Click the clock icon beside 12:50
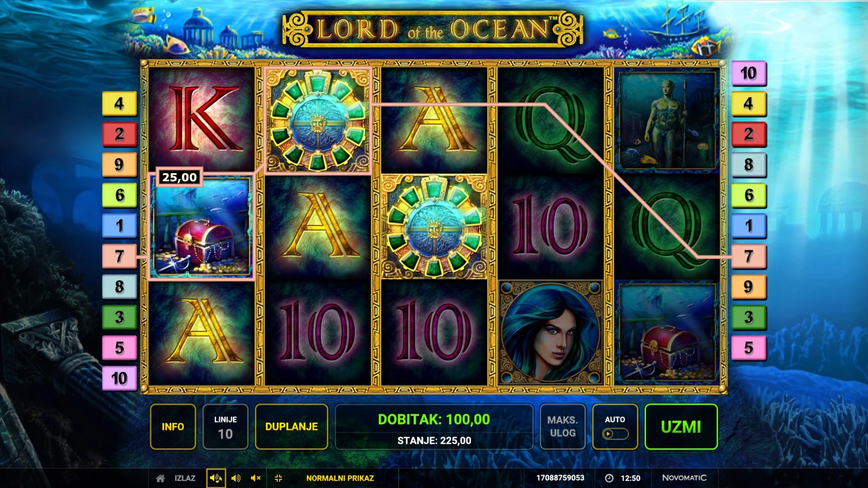Image resolution: width=868 pixels, height=488 pixels. pyautogui.click(x=609, y=478)
